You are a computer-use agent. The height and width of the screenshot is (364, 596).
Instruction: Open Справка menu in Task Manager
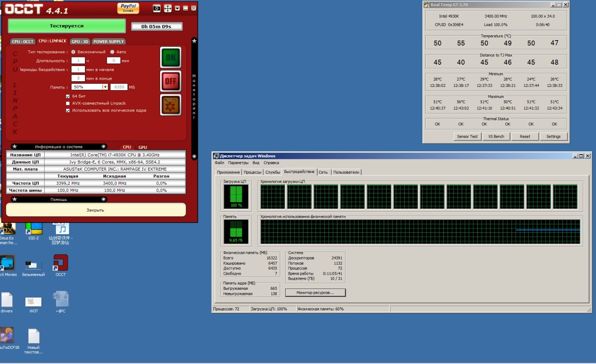(271, 163)
